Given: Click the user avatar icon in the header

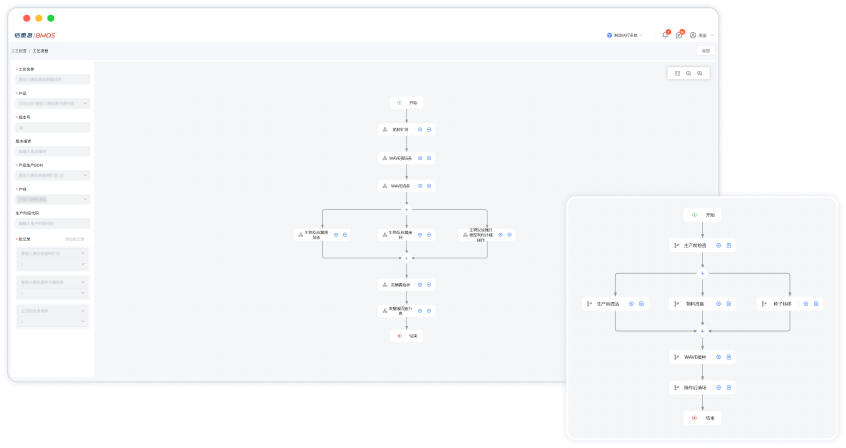Looking at the screenshot, I should coord(693,35).
